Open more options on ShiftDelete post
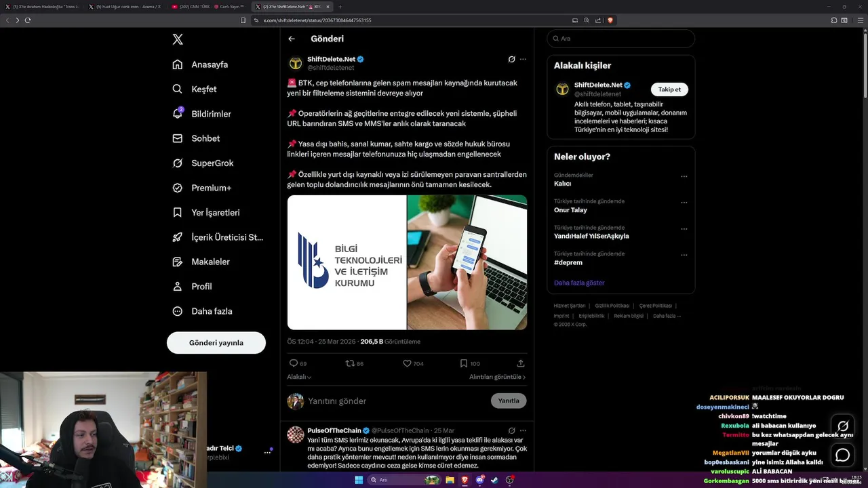868x488 pixels. click(x=523, y=59)
